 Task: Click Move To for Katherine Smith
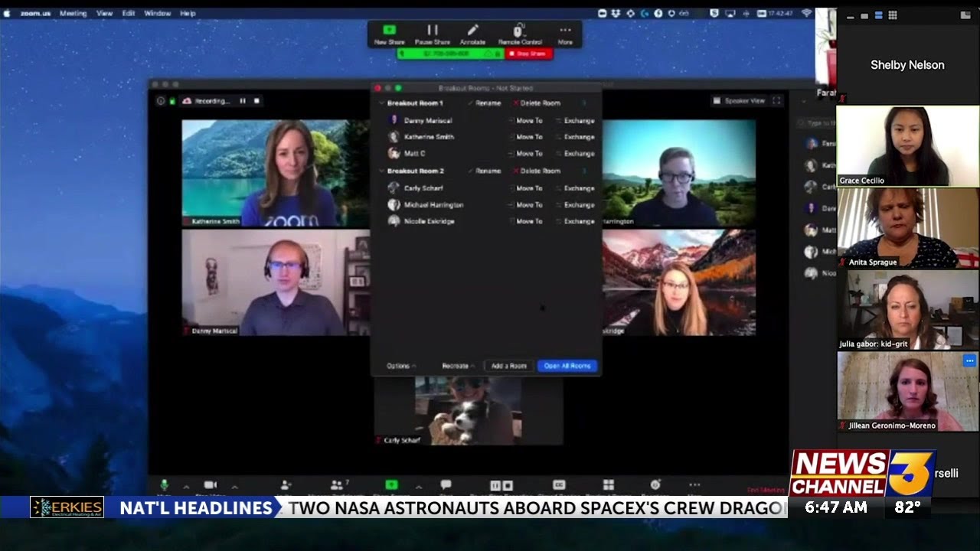[x=526, y=137]
